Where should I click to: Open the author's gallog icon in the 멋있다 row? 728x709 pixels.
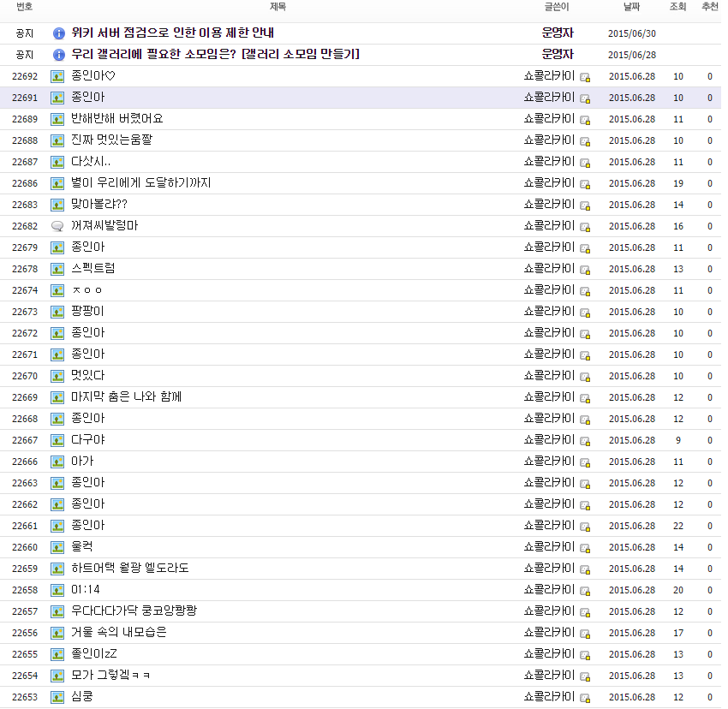[x=585, y=377]
